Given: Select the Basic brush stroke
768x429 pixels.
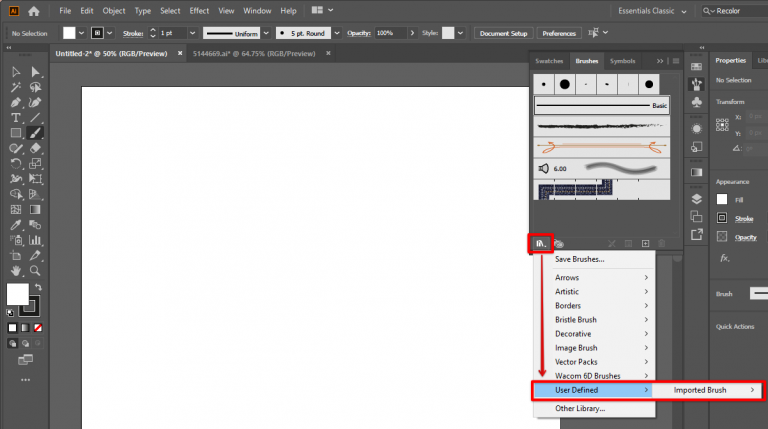Looking at the screenshot, I should pos(602,105).
